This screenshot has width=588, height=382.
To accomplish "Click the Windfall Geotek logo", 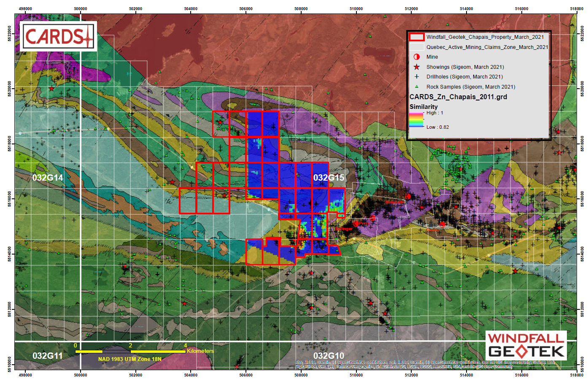I will 526,345.
